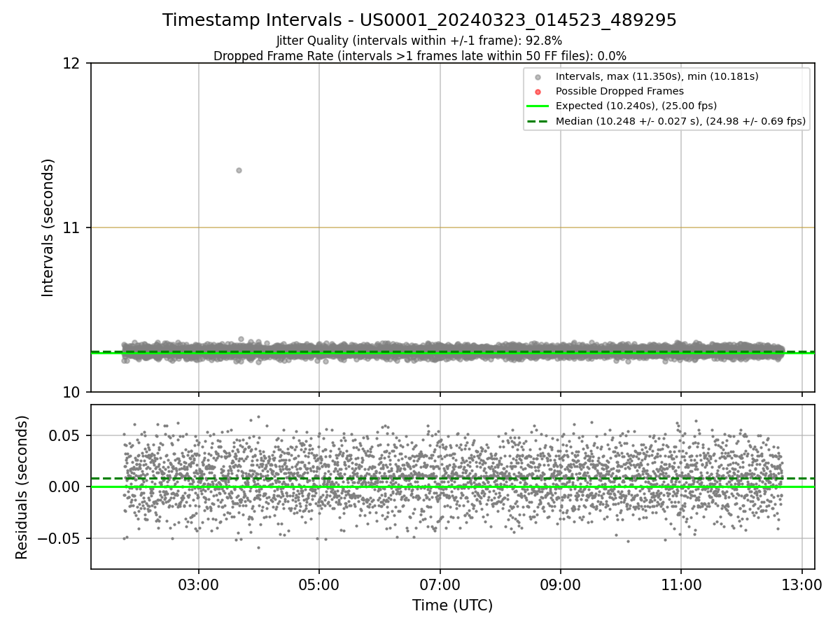The width and height of the screenshot is (840, 630).
Task: Select the 'Jitter Quality' subtitle line showing 92.8%
Action: click(419, 41)
